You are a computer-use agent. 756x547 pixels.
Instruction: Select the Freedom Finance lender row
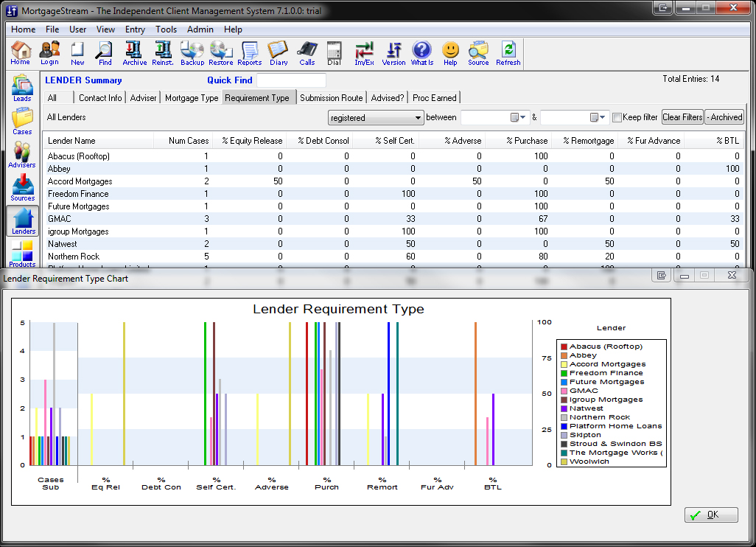click(x=393, y=194)
